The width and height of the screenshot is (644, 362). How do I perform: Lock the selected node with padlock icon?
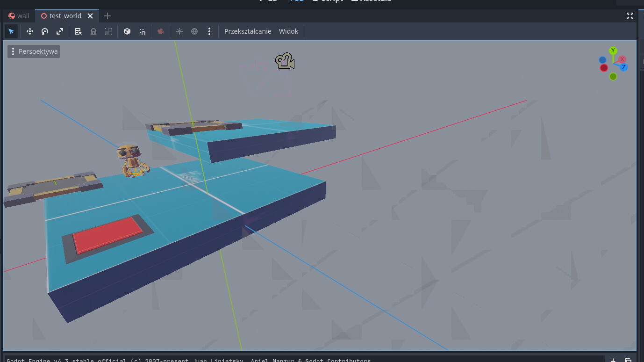pyautogui.click(x=93, y=31)
